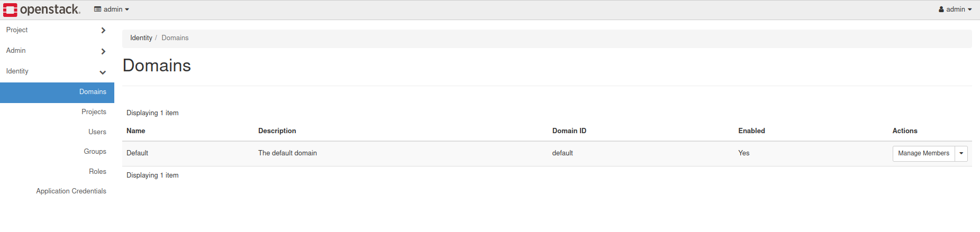980x232 pixels.
Task: Go to Projects in the sidebar
Action: click(94, 112)
